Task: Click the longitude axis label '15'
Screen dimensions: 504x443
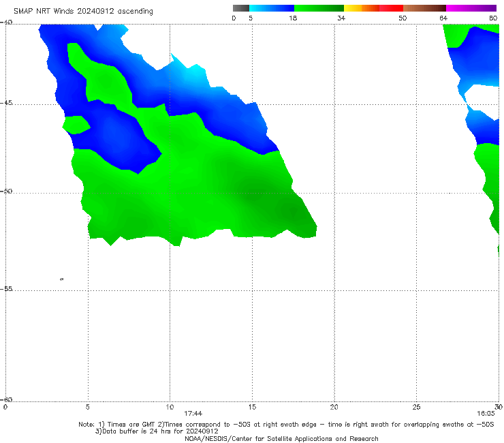Action: click(252, 407)
